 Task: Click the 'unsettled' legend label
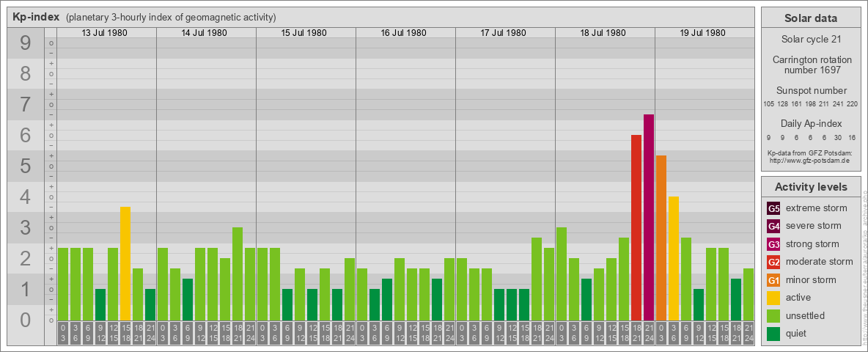[806, 315]
